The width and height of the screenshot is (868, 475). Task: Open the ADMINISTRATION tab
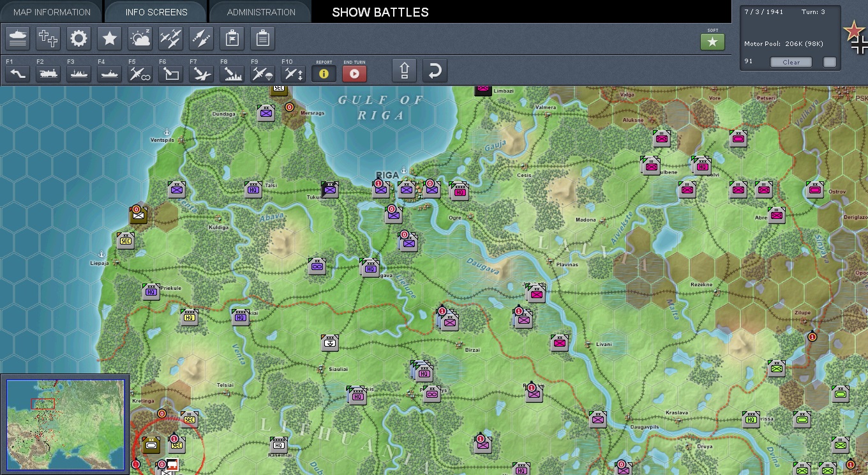tap(261, 12)
